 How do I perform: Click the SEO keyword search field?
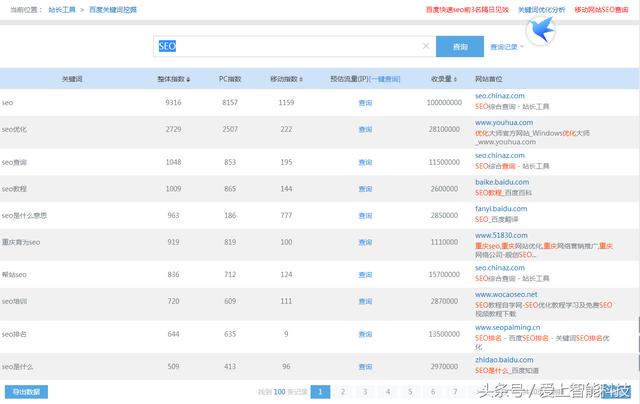point(294,46)
